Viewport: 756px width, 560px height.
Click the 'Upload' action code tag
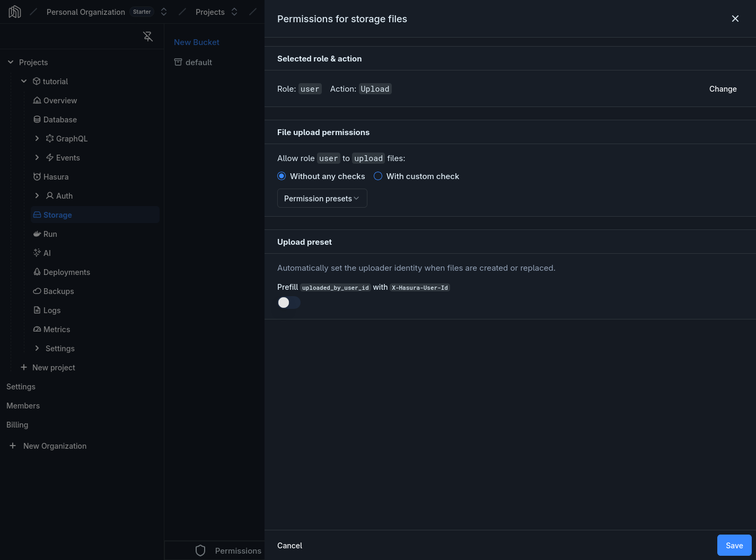tap(375, 89)
